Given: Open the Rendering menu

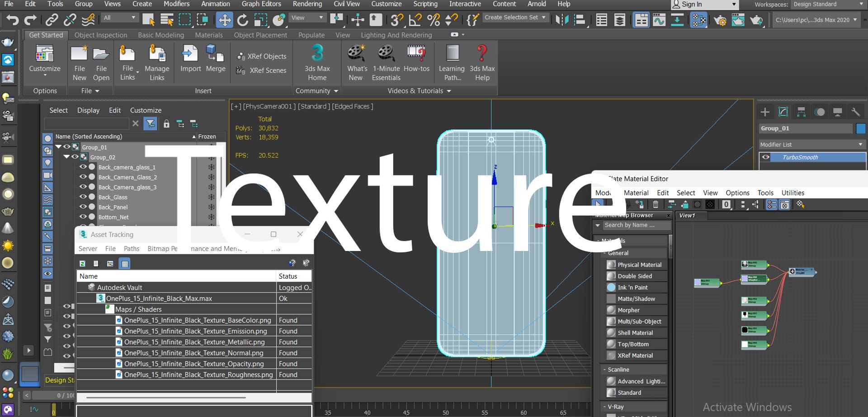Looking at the screenshot, I should (307, 4).
